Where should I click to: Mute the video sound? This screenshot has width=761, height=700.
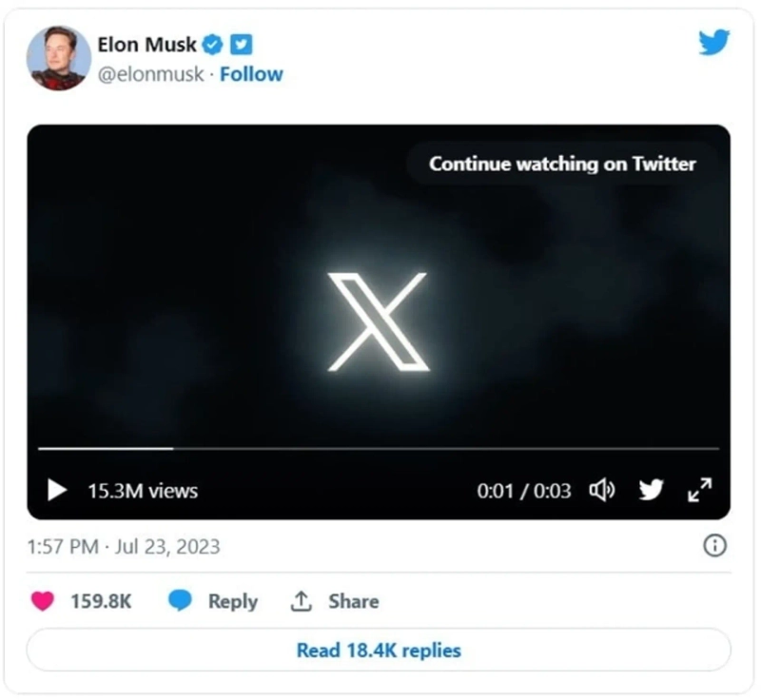click(602, 491)
